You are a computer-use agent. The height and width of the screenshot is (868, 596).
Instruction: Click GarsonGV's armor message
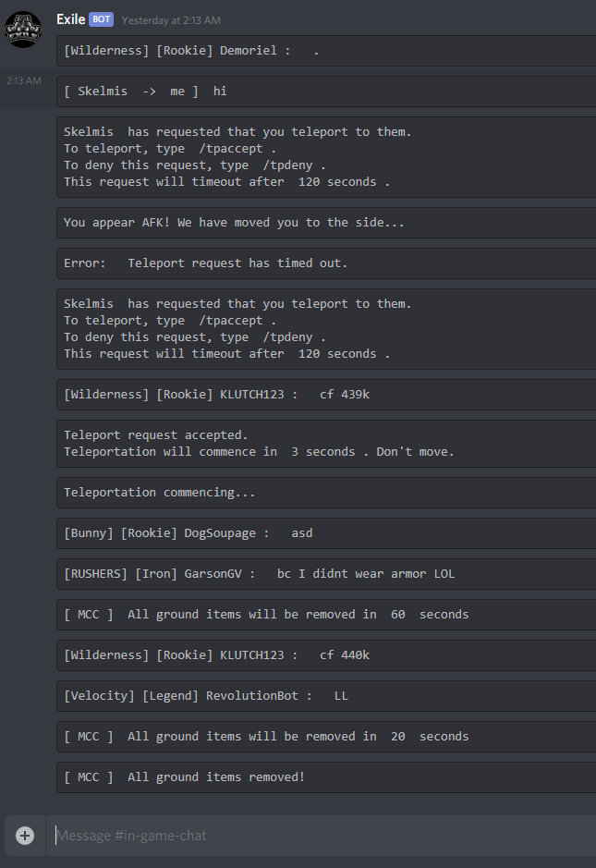click(254, 573)
